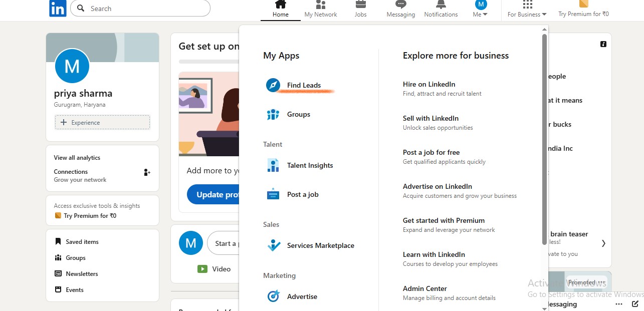Click the Start a post field
The image size is (644, 311).
pyautogui.click(x=224, y=243)
